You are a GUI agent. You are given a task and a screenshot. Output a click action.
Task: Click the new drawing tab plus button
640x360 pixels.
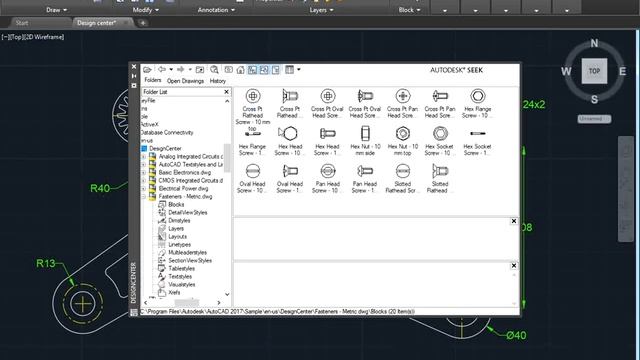point(142,23)
